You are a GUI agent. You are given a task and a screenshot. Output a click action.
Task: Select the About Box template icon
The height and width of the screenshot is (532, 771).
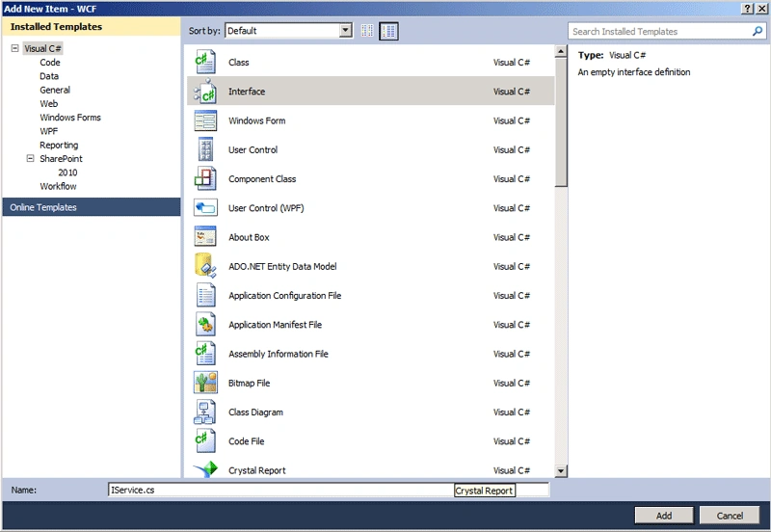pyautogui.click(x=205, y=237)
